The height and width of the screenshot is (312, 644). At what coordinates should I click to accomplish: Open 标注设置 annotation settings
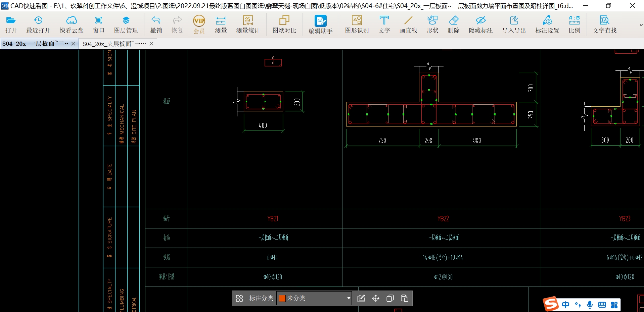click(x=547, y=25)
